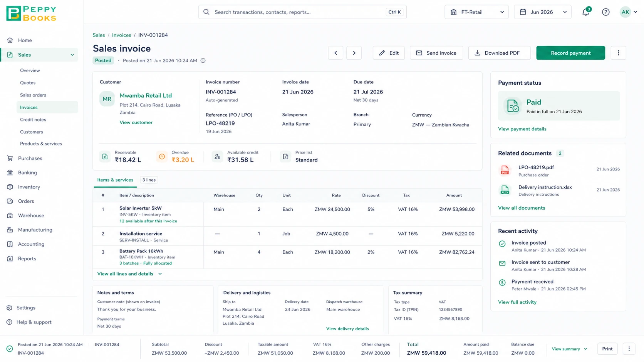
Task: Open View full activity link
Action: pyautogui.click(x=517, y=302)
